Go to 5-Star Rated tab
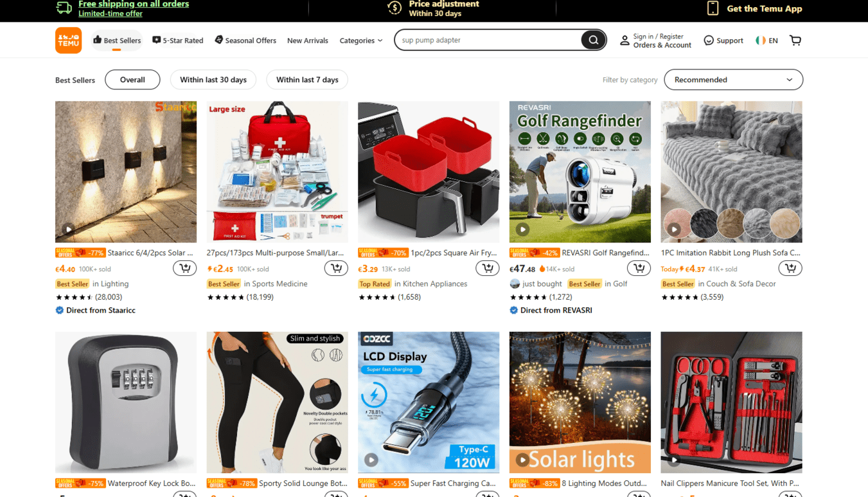Image resolution: width=868 pixels, height=497 pixels. click(x=177, y=41)
